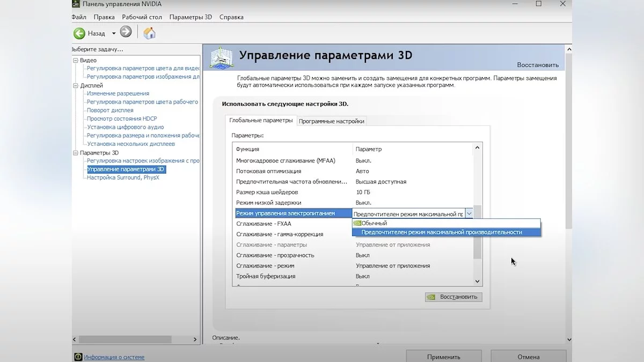644x362 pixels.
Task: Collapse the Параметры 3D tree section
Action: [x=76, y=153]
